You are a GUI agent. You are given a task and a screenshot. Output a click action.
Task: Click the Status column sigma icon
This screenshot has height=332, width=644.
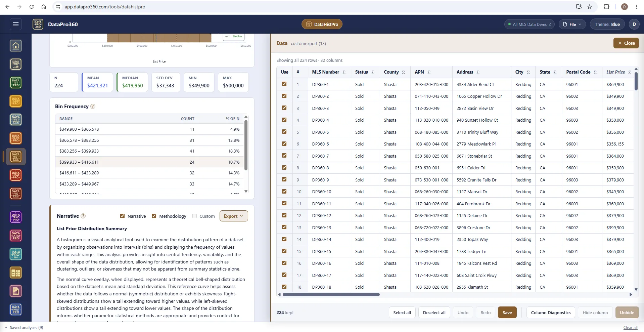point(373,72)
